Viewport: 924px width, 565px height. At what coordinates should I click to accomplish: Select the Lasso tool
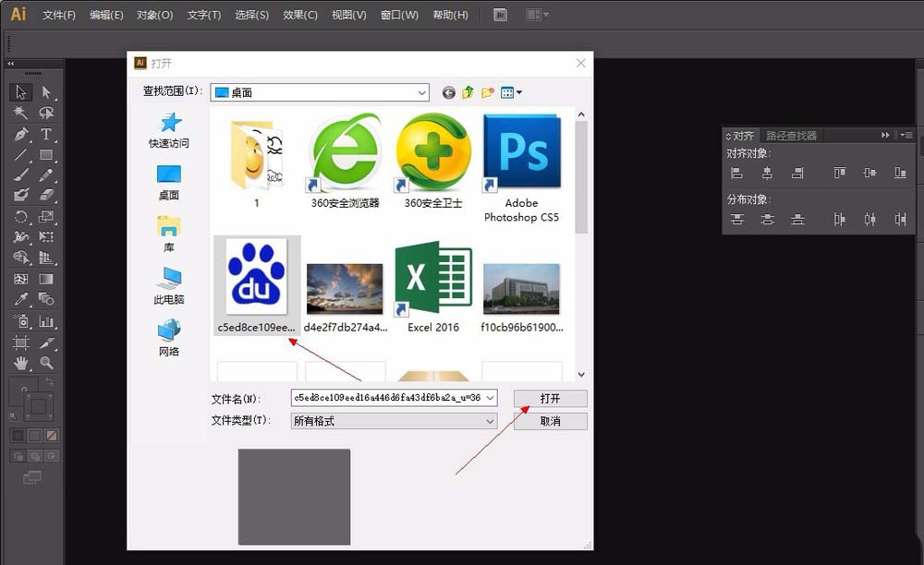46,113
